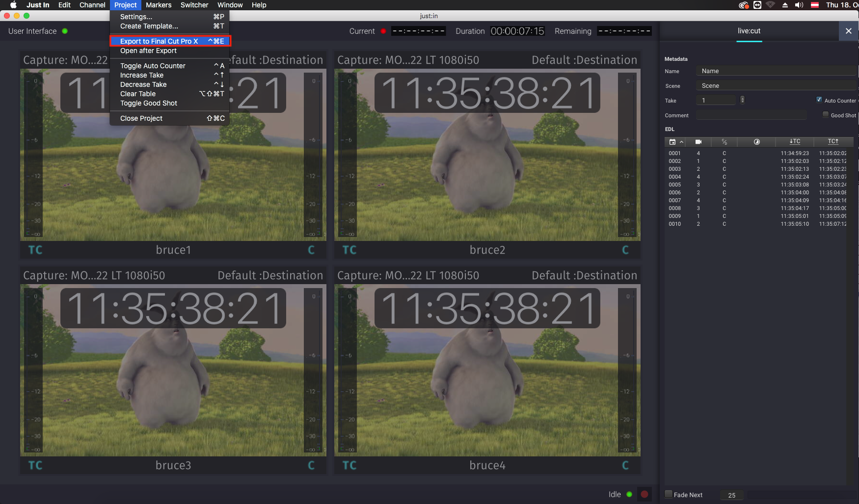The image size is (859, 504).
Task: Select the bruce2 channel preview
Action: pyautogui.click(x=487, y=155)
